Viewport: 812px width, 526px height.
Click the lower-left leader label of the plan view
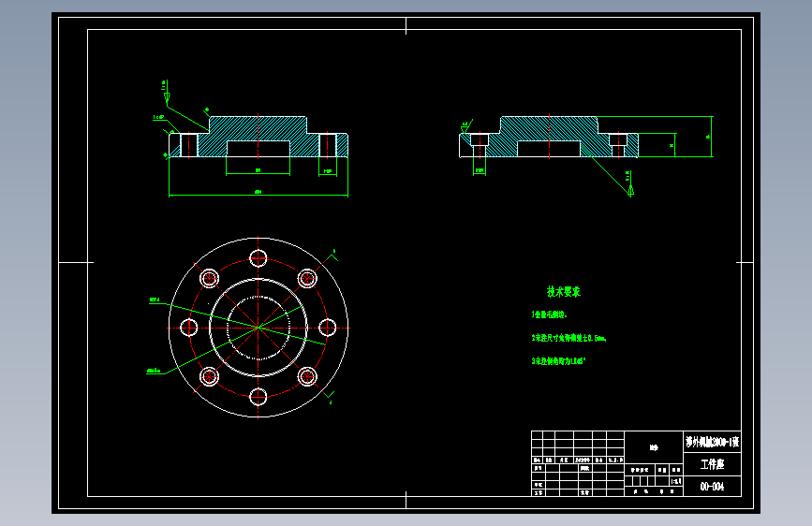(154, 371)
